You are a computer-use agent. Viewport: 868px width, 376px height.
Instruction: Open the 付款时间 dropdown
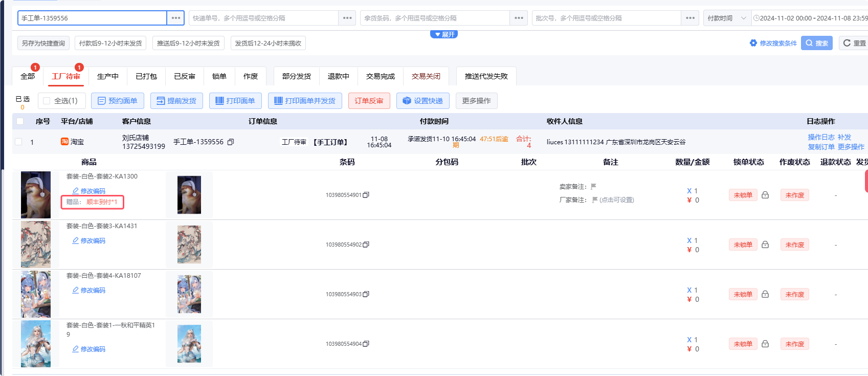pyautogui.click(x=726, y=18)
